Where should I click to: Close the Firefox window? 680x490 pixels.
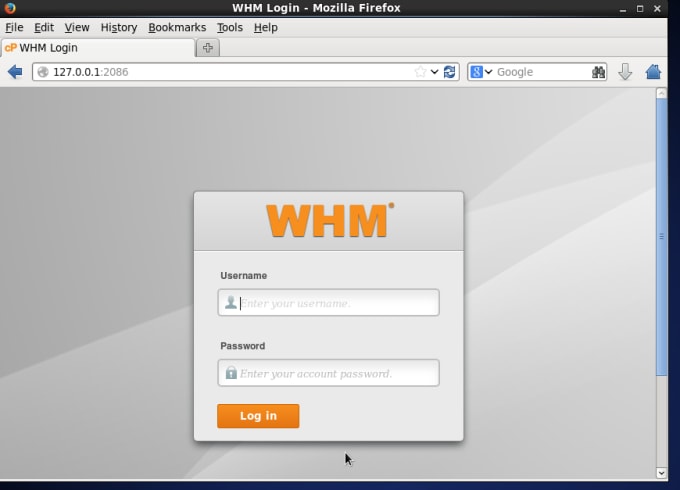(x=657, y=9)
